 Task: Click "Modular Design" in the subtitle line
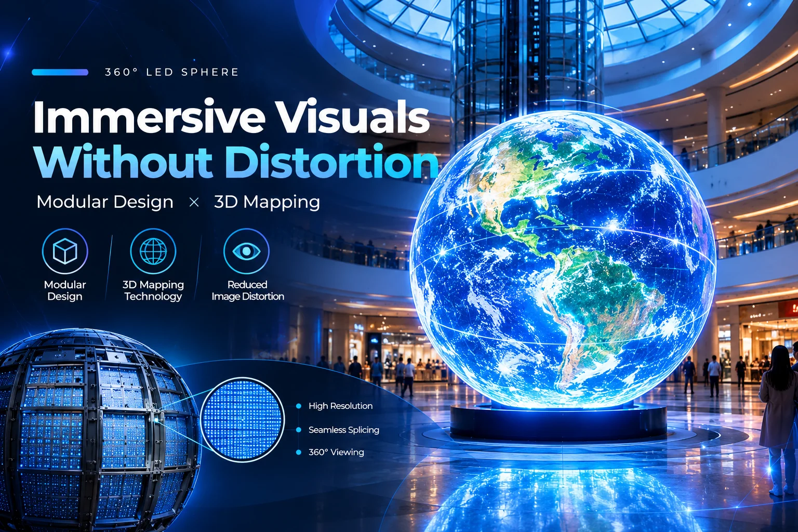105,202
